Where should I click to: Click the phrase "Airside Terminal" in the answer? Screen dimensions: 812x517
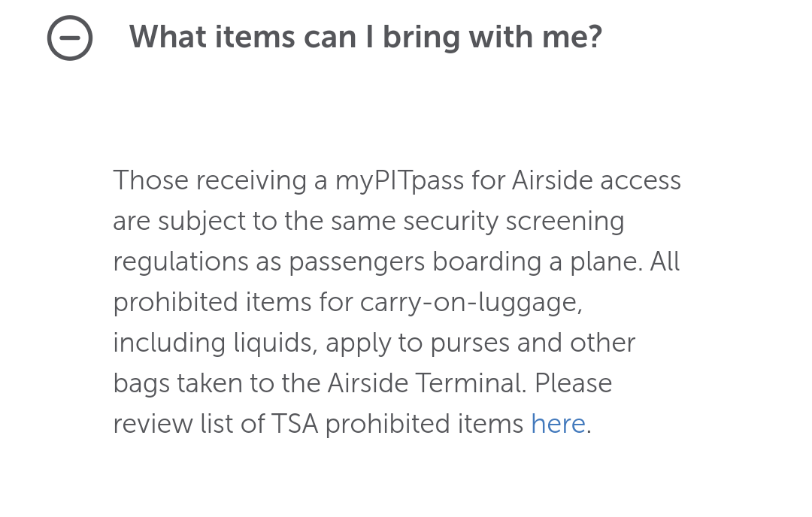point(426,383)
